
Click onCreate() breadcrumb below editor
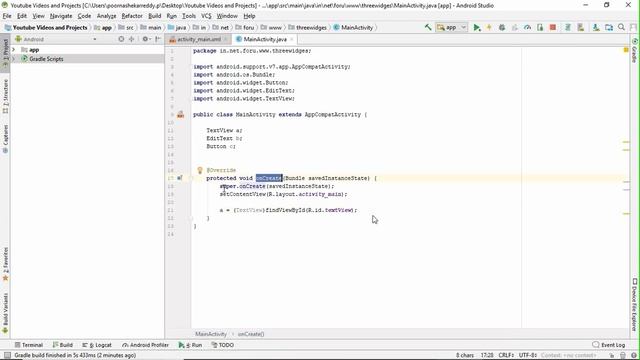point(251,334)
